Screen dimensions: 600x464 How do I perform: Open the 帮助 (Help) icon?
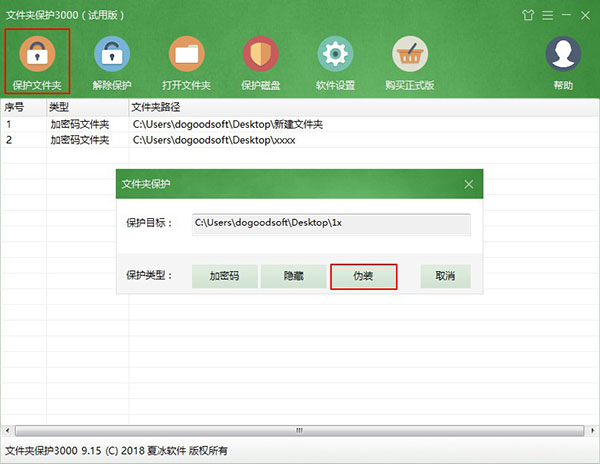point(563,61)
